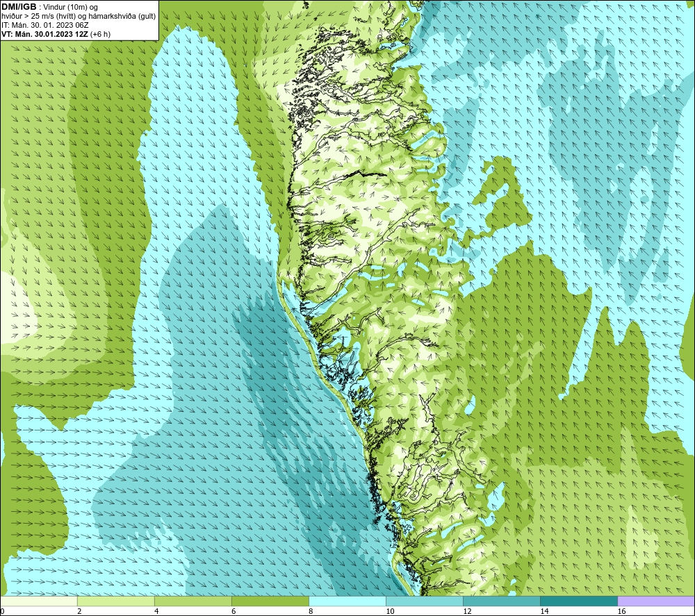Click the 'hviður > 25 m/s (hvítt)' line
The height and width of the screenshot is (616, 695).
38,17
